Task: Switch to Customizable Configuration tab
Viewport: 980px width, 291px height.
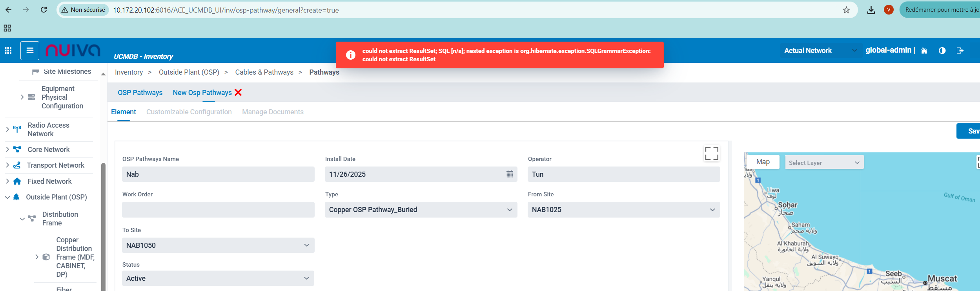Action: [x=189, y=112]
